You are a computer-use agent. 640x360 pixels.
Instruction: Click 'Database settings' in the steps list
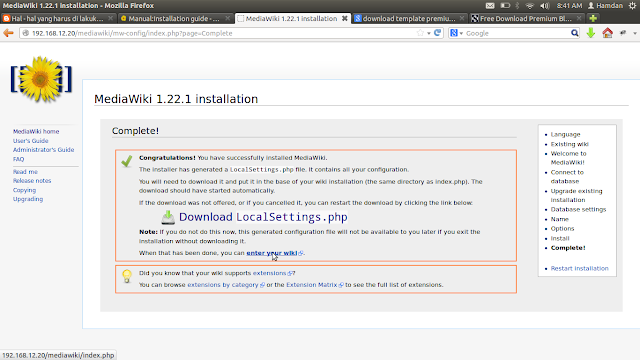pos(578,209)
